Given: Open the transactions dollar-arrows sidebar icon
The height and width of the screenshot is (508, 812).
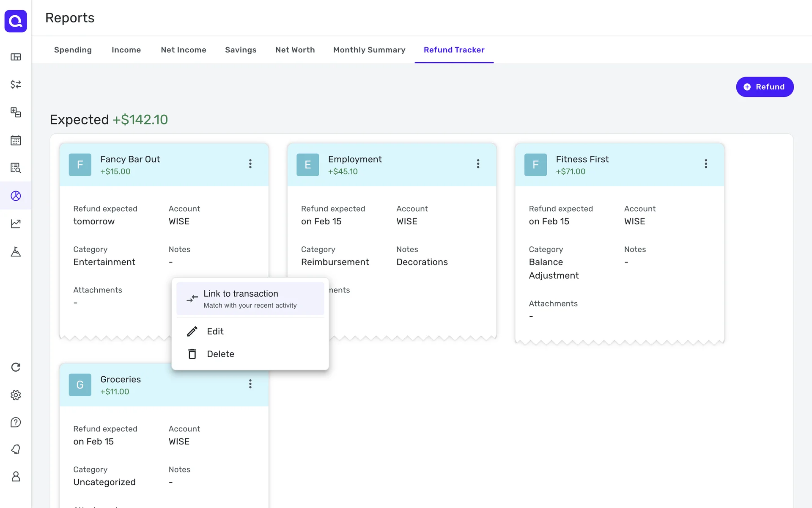Looking at the screenshot, I should click(16, 84).
